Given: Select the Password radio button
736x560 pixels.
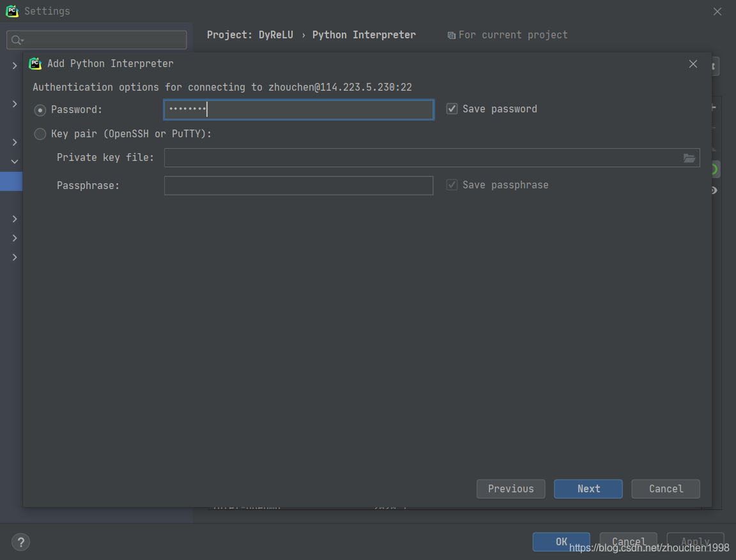Looking at the screenshot, I should [40, 110].
